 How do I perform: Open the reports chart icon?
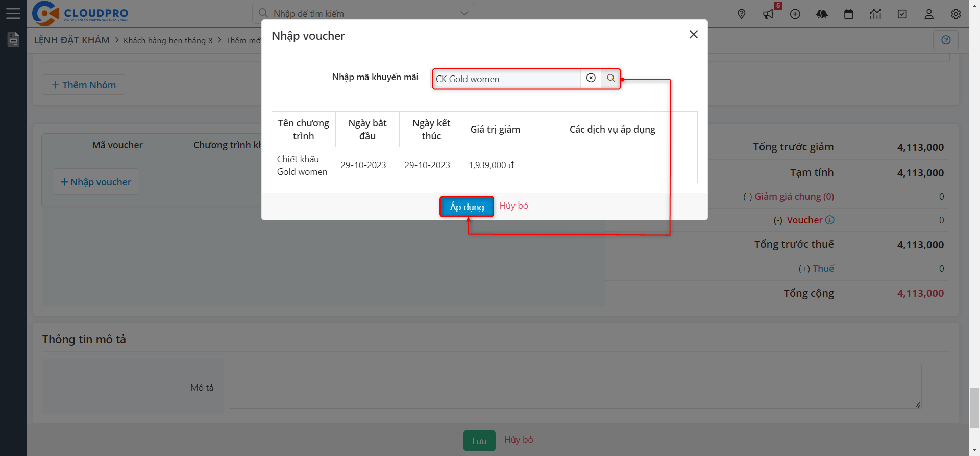(875, 14)
